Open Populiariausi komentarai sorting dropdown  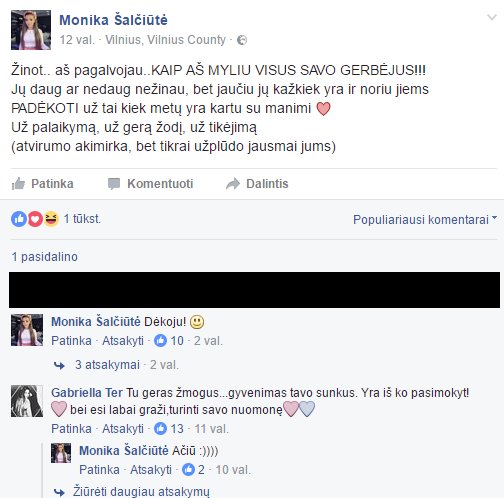(x=425, y=220)
